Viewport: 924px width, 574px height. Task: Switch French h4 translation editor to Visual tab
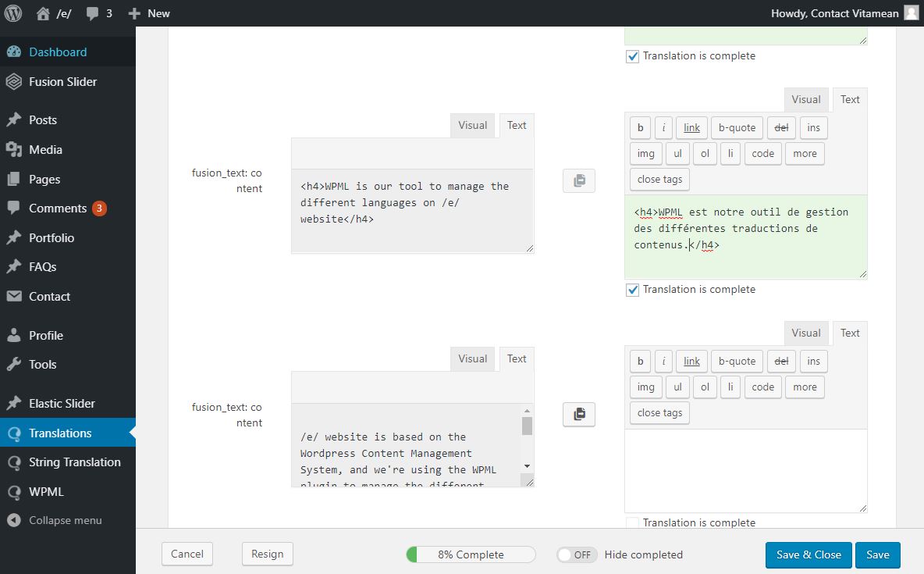tap(805, 99)
